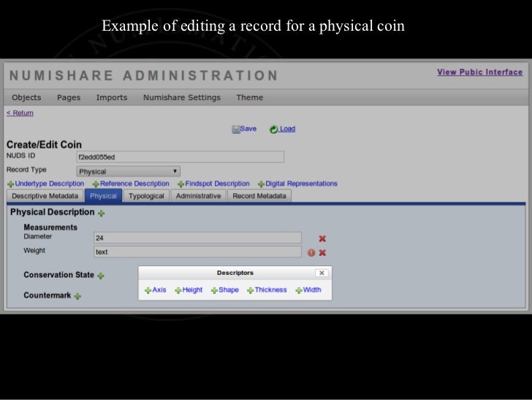532x400 pixels.
Task: Switch to Descriptive Metadata tab
Action: click(x=45, y=196)
